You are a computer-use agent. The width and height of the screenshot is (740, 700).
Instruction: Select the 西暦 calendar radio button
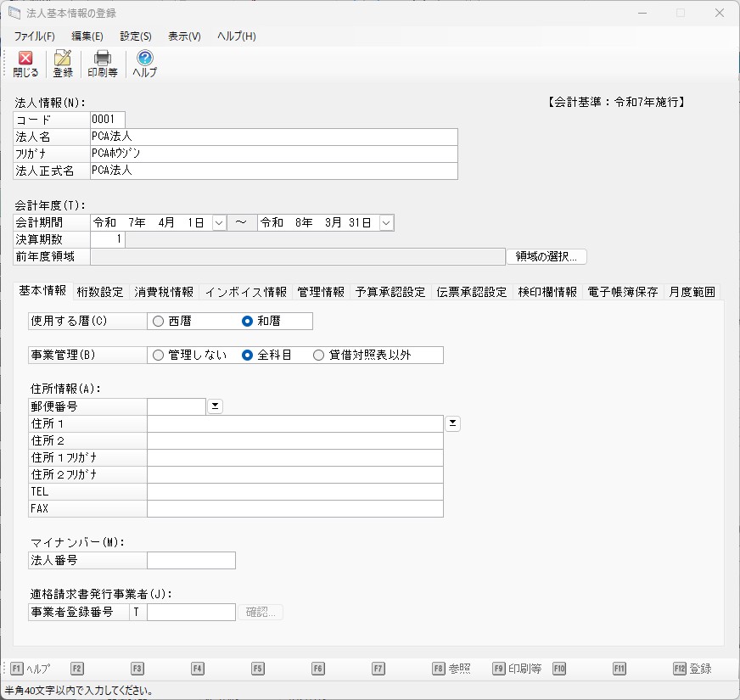pos(158,322)
